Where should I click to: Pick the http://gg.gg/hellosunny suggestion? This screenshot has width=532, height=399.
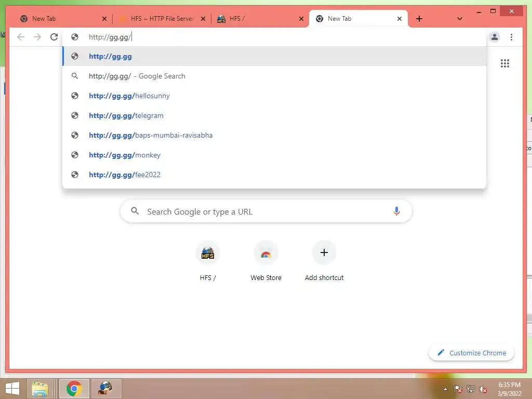point(274,96)
